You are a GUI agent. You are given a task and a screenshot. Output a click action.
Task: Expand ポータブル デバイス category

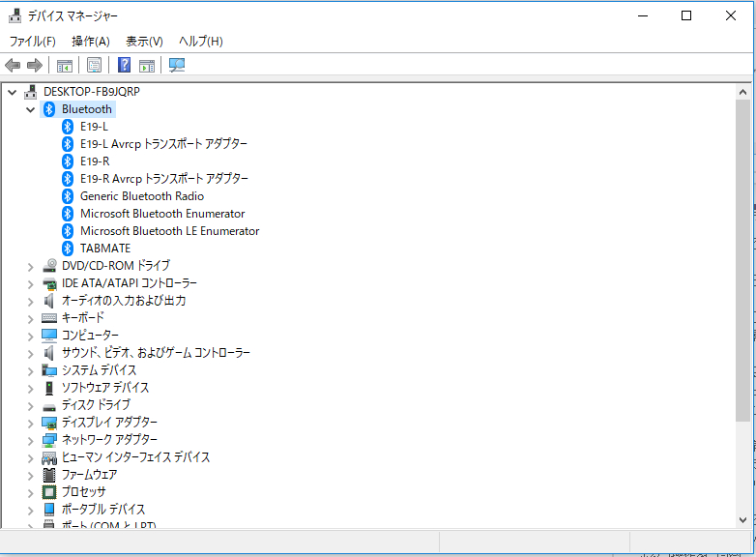click(x=30, y=510)
